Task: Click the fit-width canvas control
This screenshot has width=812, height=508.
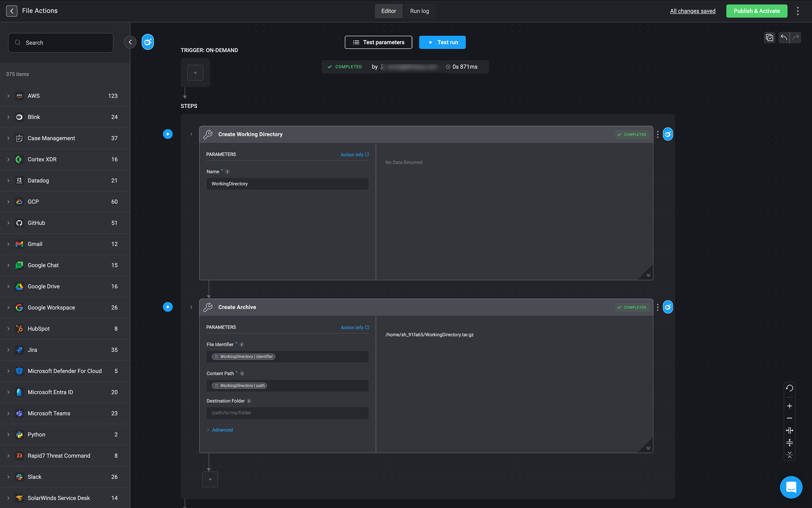Action: click(x=790, y=430)
